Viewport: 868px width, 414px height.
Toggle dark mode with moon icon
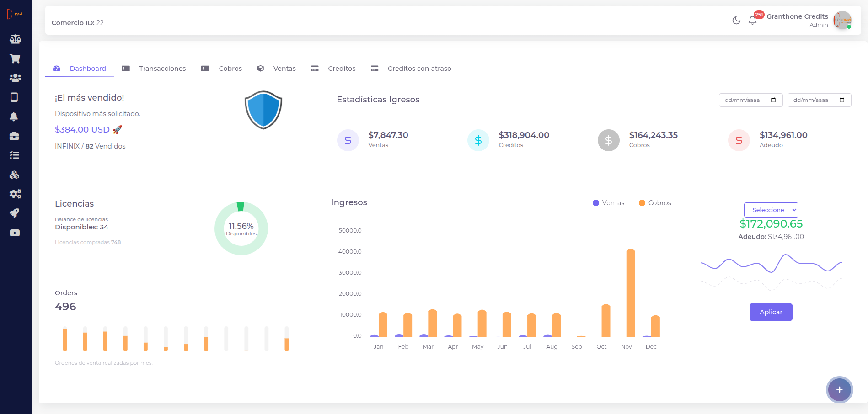(x=736, y=21)
